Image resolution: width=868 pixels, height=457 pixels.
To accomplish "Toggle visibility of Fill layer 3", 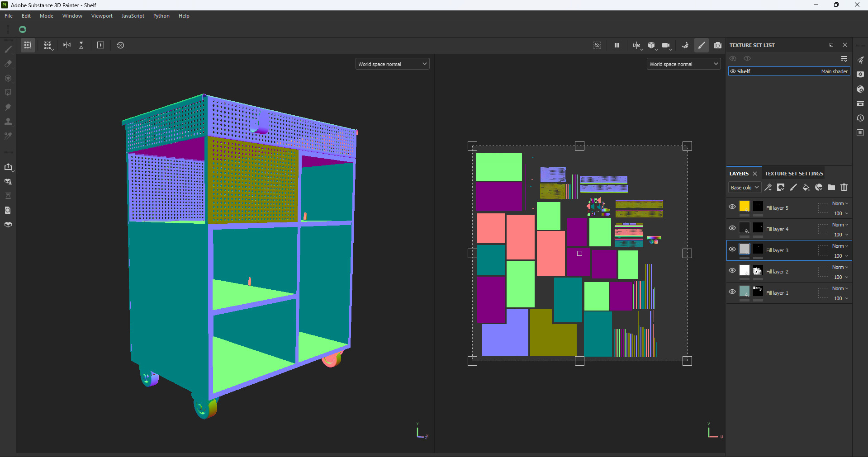I will click(732, 249).
